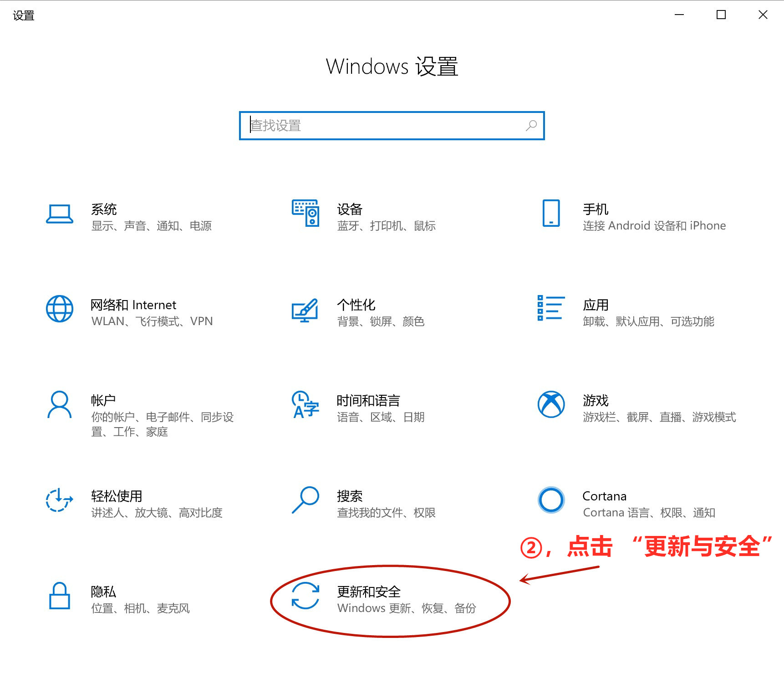The image size is (784, 673).
Task: Click the text 背景、锁屏、颜色
Action: click(381, 321)
